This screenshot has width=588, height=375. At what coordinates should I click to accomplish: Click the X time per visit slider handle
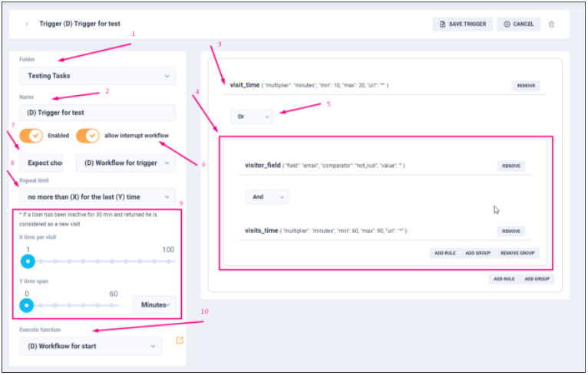(28, 262)
